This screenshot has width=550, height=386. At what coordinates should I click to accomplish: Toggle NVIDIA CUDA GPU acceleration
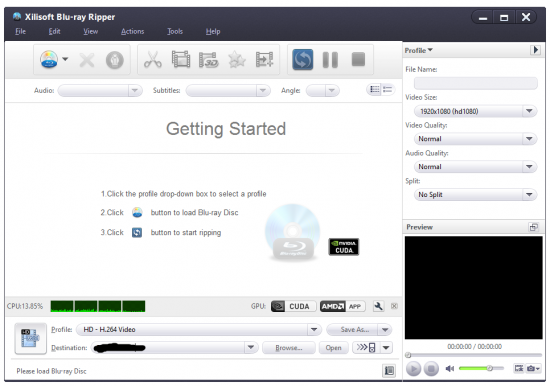point(294,306)
